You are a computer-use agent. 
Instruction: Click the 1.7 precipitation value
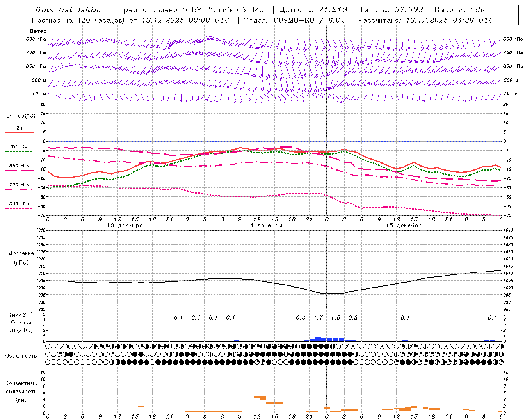[x=318, y=317]
